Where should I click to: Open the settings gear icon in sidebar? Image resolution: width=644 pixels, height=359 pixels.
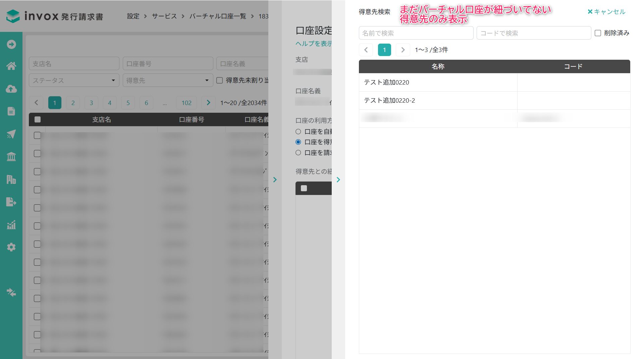[x=11, y=247]
